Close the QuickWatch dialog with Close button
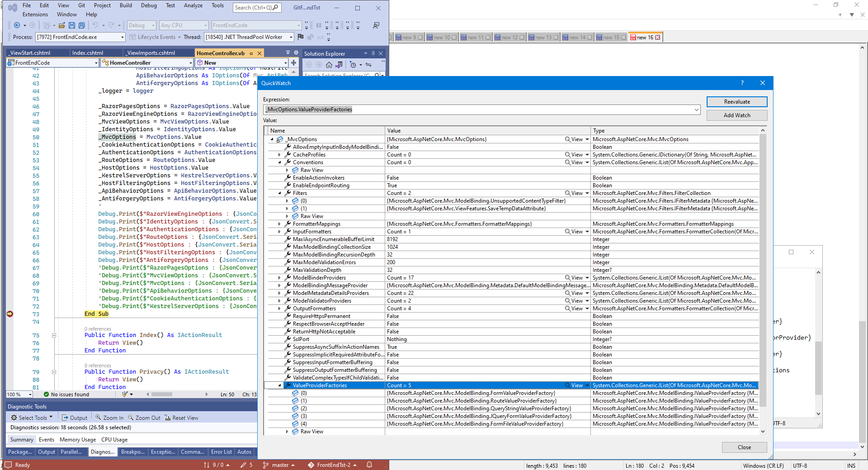Viewport: 868px width, 470px height. [744, 447]
